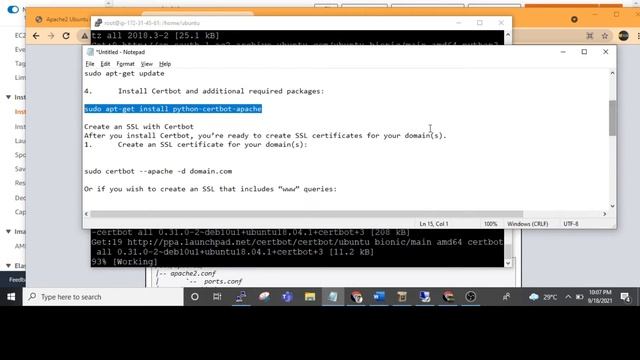Click the 'sudo apt-get update' line
Image resolution: width=640 pixels, height=360 pixels.
point(124,73)
